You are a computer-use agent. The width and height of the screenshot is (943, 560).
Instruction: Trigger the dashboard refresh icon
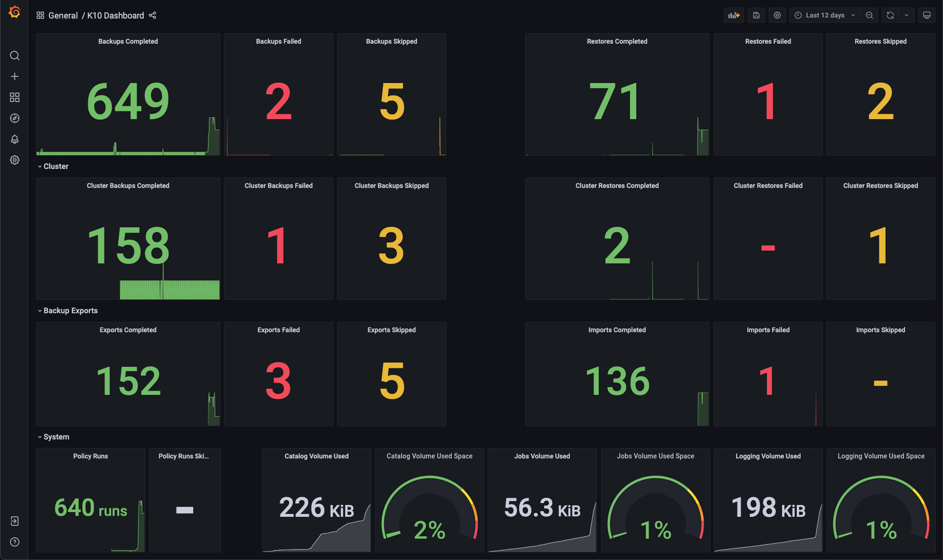click(x=889, y=15)
